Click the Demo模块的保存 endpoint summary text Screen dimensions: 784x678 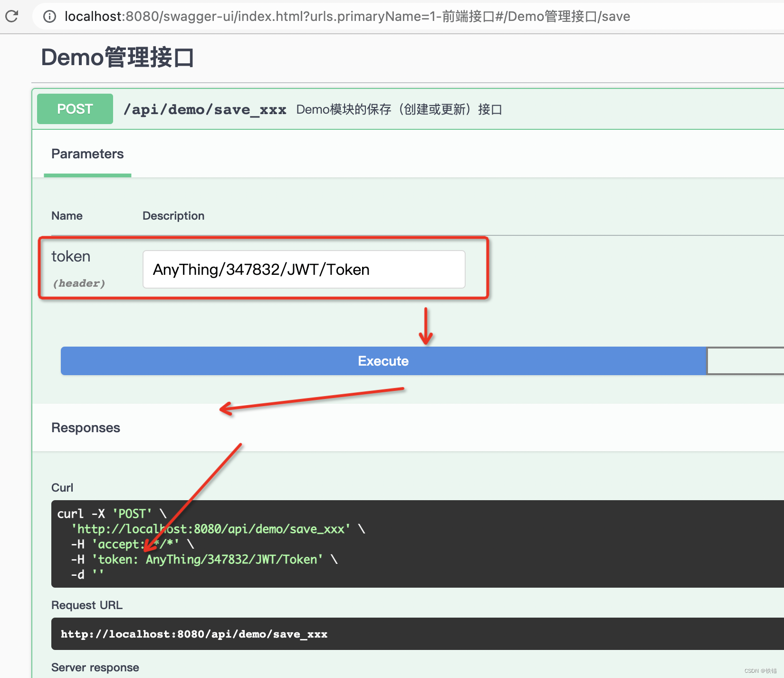(x=399, y=109)
